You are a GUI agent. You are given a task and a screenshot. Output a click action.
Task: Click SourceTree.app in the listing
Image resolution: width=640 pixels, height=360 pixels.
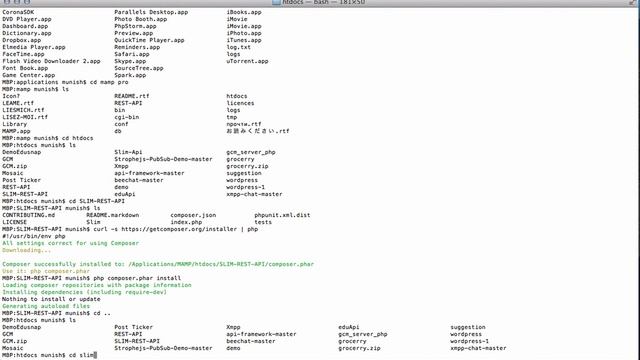pyautogui.click(x=139, y=68)
